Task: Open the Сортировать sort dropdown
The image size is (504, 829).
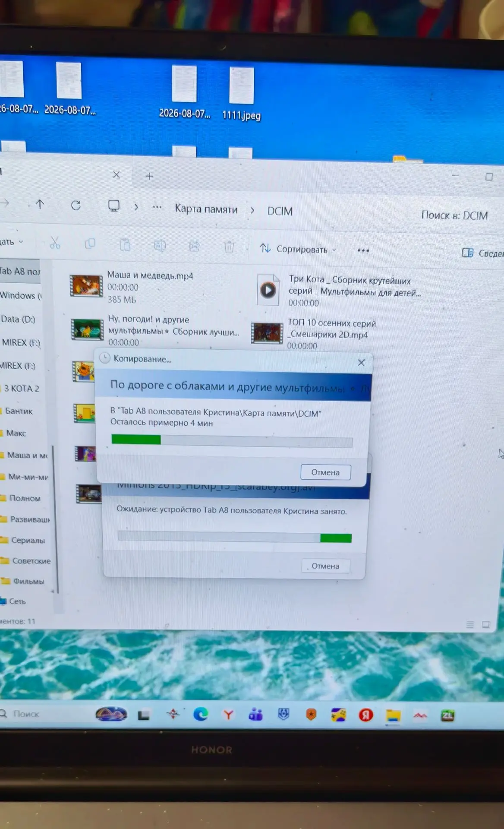Action: (298, 249)
